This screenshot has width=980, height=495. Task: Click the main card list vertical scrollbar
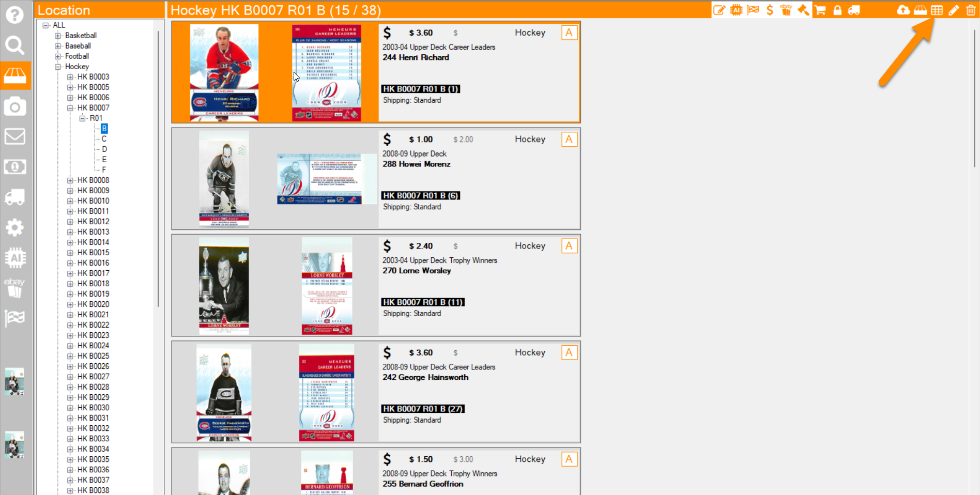[x=974, y=98]
